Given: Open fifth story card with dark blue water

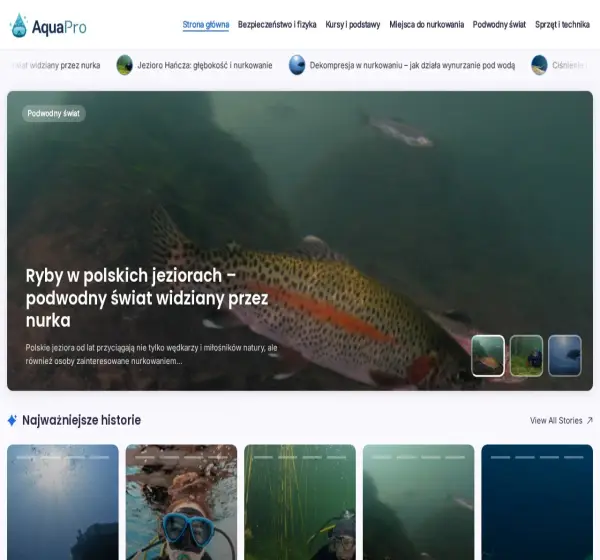Looking at the screenshot, I should point(537,502).
